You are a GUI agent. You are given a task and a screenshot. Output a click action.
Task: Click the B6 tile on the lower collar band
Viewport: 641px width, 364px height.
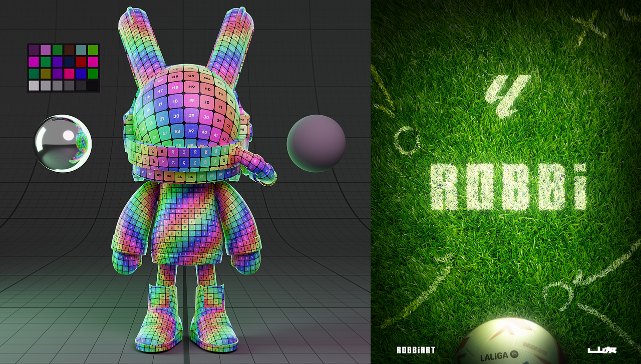pos(190,177)
